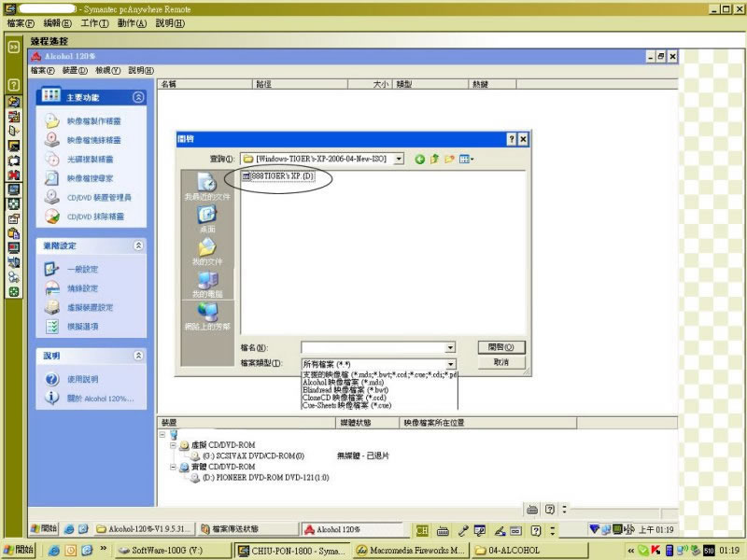Open pcAnywhere 編輯(E) menu
Image resolution: width=747 pixels, height=560 pixels.
click(57, 23)
